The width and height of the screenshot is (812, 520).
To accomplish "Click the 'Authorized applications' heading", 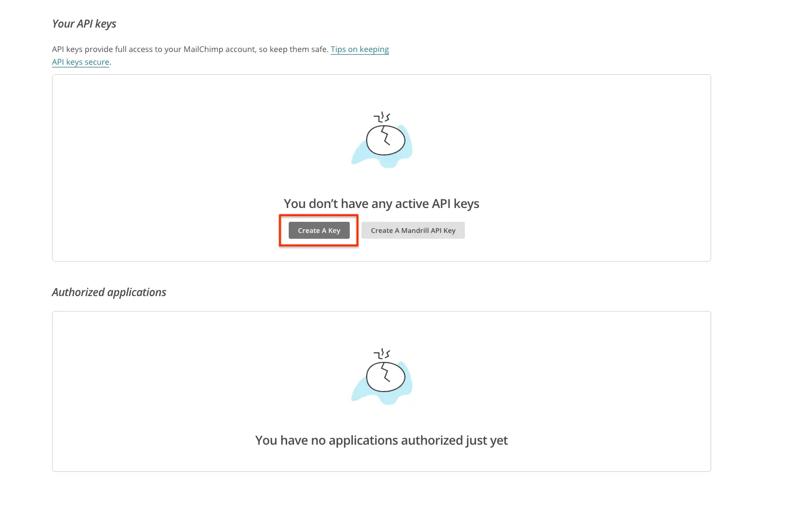I will point(109,292).
